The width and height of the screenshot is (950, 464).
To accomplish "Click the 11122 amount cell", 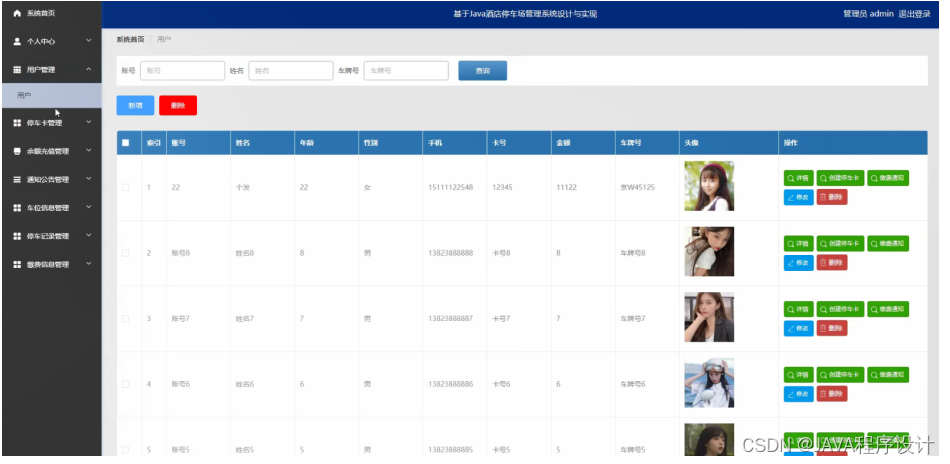I will 566,188.
